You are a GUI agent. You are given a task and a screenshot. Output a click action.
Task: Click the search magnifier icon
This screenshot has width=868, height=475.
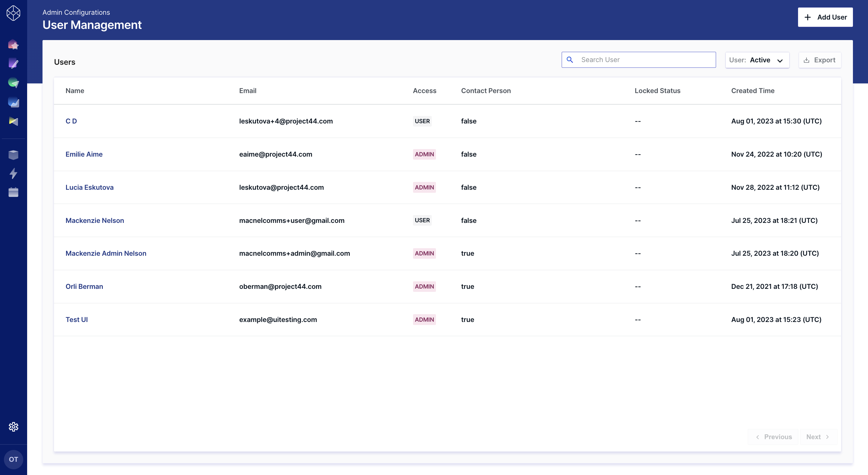pos(570,60)
